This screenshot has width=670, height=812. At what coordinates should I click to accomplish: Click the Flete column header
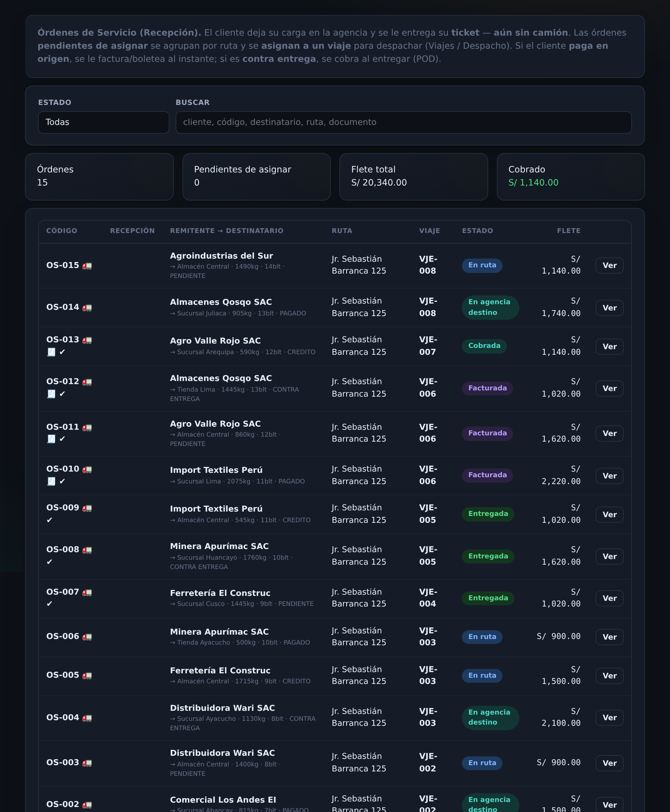click(568, 231)
